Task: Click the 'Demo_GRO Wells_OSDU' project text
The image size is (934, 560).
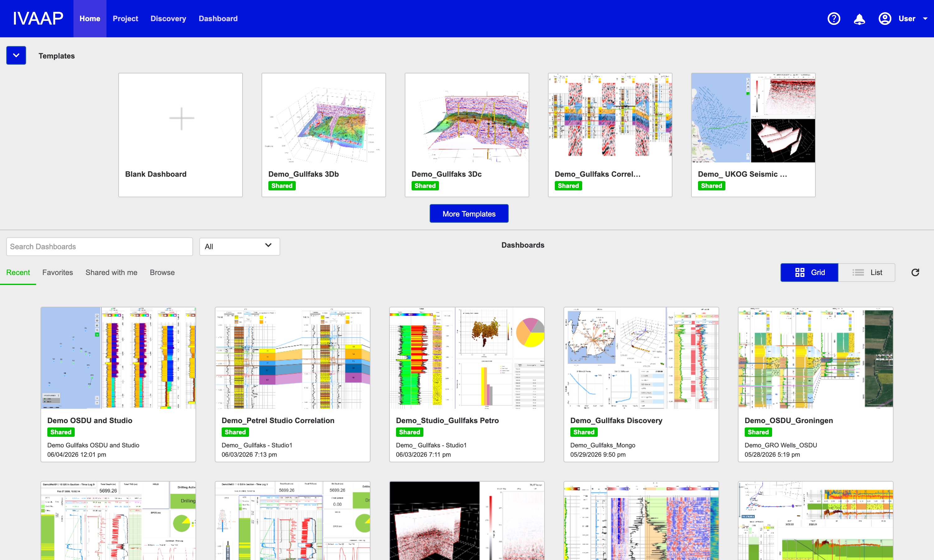Action: pos(781,445)
